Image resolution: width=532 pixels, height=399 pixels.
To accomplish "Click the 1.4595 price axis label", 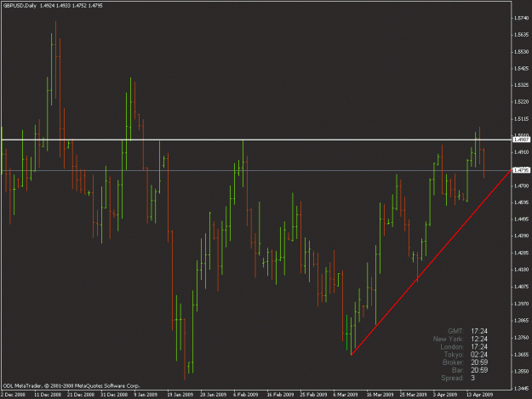I will click(x=522, y=202).
